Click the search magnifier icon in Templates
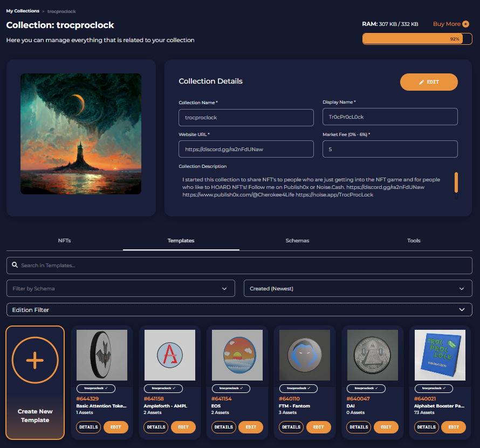The height and width of the screenshot is (448, 480). click(15, 265)
